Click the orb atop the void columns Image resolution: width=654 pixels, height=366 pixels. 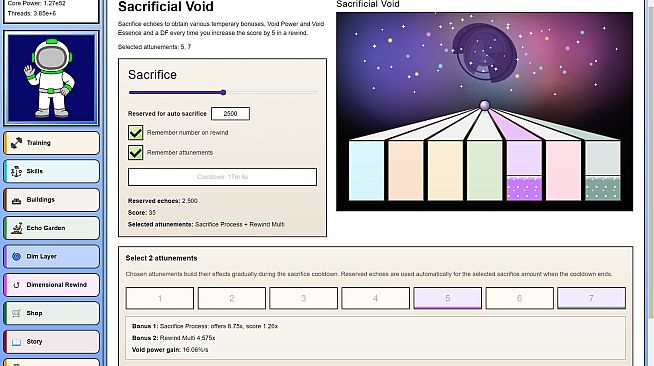(x=485, y=105)
